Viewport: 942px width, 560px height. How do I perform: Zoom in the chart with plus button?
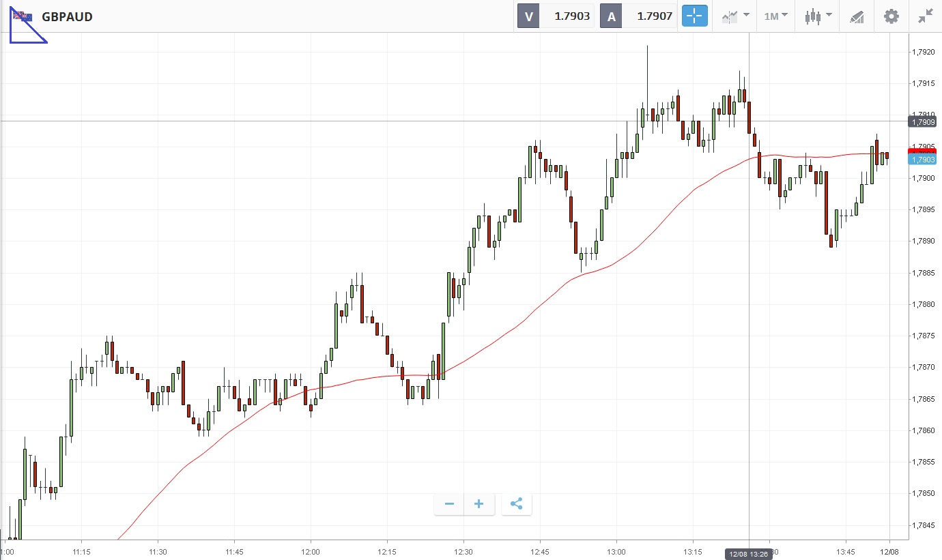click(479, 504)
